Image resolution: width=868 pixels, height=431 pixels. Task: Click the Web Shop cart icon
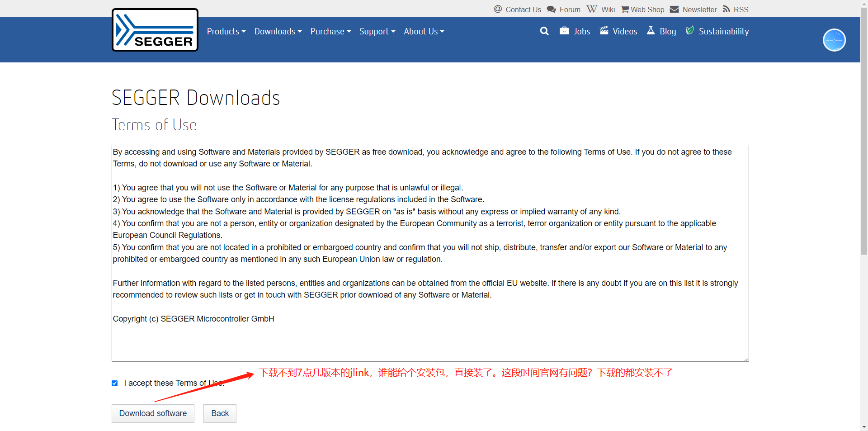[x=625, y=9]
